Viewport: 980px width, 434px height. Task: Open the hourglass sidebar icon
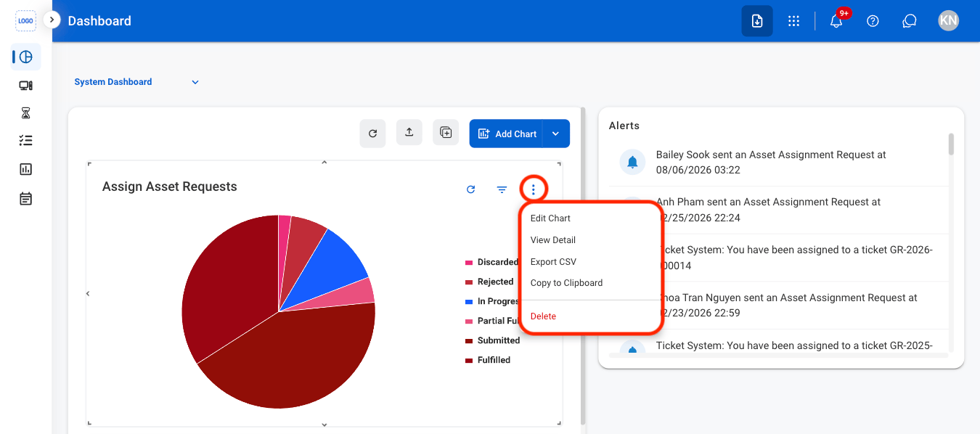(26, 113)
